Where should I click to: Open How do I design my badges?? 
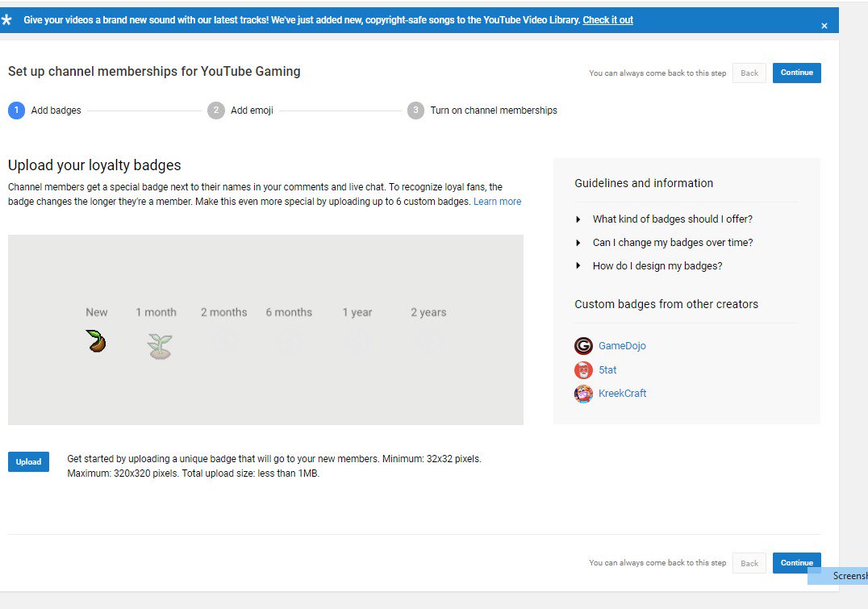point(657,265)
